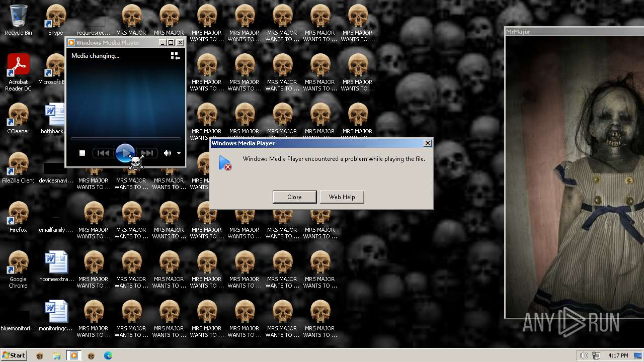Open File Explorer from the taskbar
Viewport: 644px width, 362px height.
tap(57, 355)
